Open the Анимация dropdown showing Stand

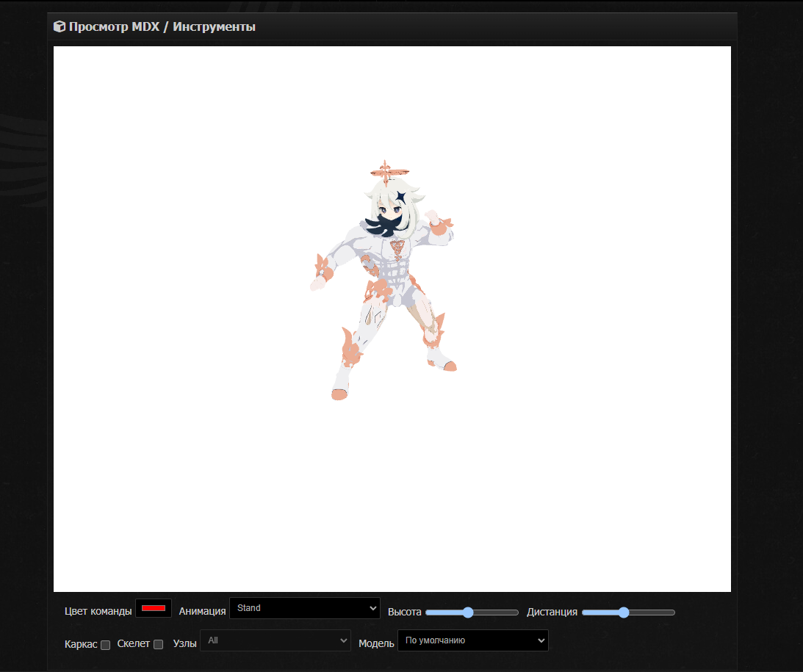(x=305, y=608)
